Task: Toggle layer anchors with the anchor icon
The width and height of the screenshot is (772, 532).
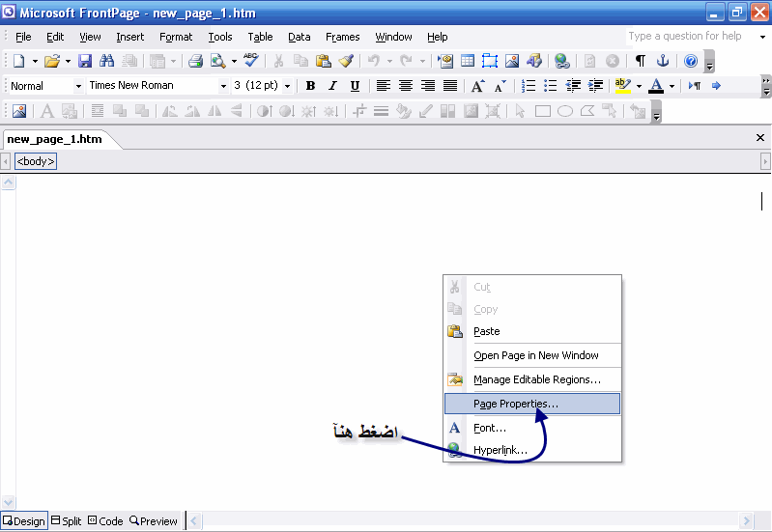Action: click(x=663, y=61)
